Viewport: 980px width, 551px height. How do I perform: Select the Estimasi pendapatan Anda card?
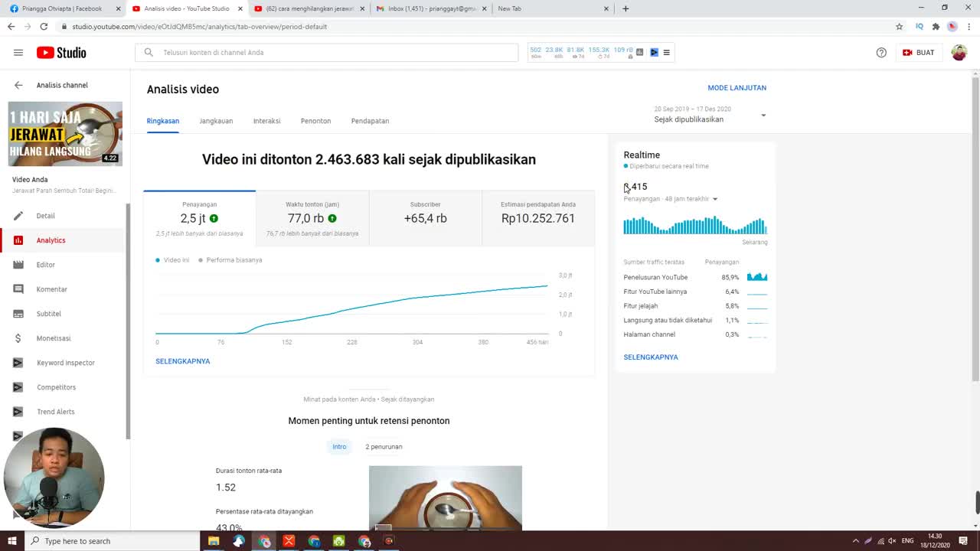pos(538,218)
